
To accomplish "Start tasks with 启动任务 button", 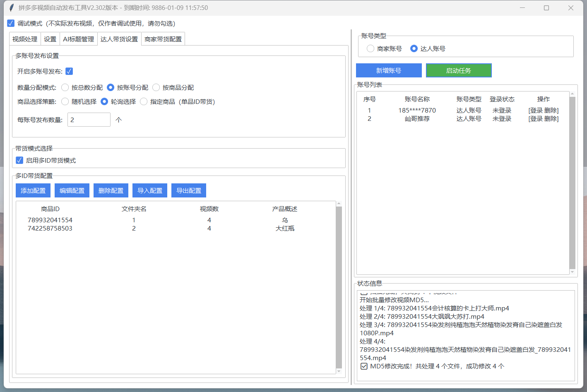I will click(x=459, y=70).
